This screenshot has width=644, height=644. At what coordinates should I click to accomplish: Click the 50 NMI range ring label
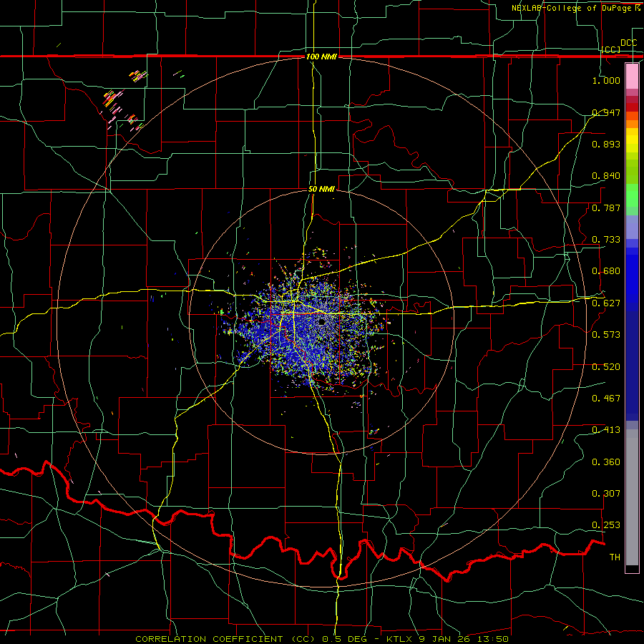tap(321, 190)
